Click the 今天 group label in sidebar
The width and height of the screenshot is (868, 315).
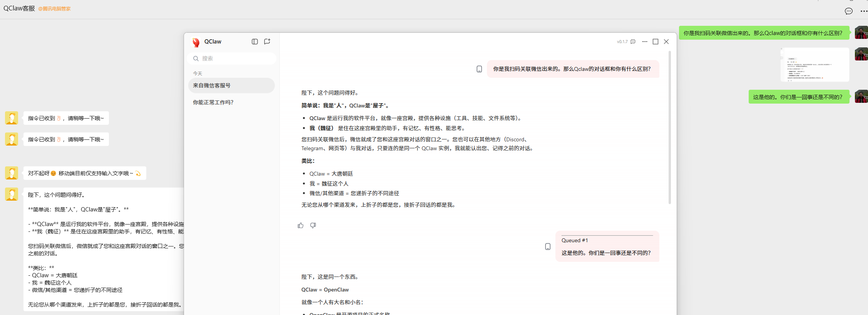[197, 74]
